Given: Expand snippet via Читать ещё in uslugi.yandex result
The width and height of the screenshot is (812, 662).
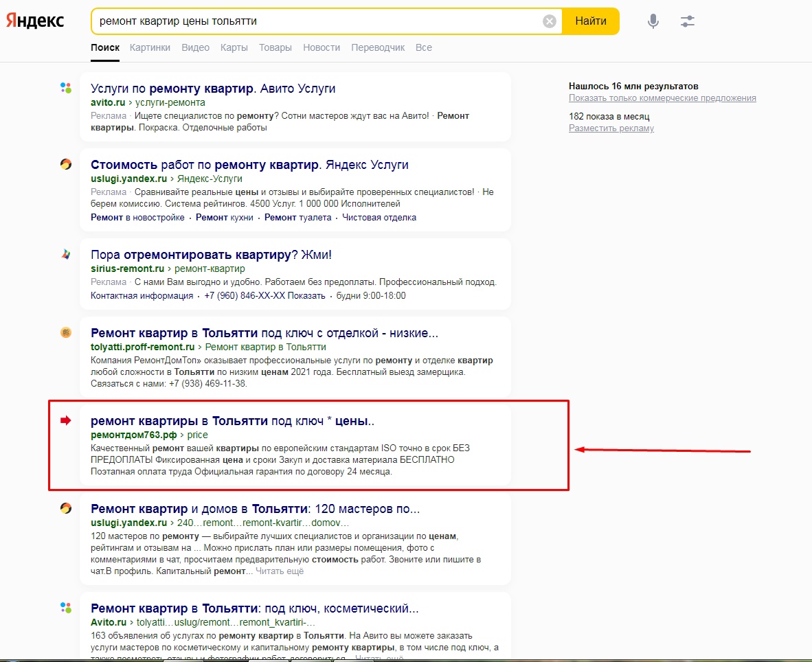Looking at the screenshot, I should [x=280, y=571].
